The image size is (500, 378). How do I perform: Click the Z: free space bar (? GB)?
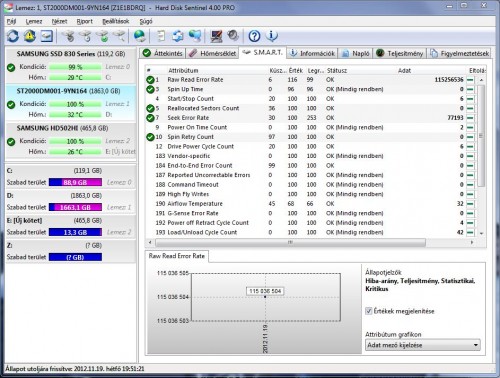point(75,257)
